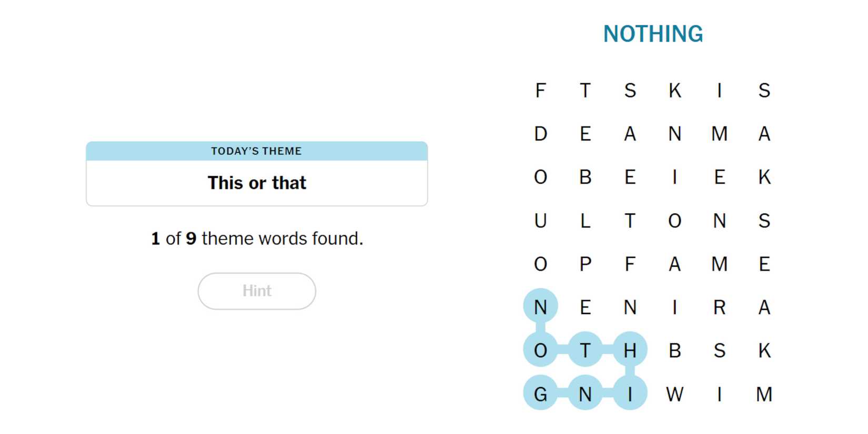Click the highlighted letter G

pos(540,394)
